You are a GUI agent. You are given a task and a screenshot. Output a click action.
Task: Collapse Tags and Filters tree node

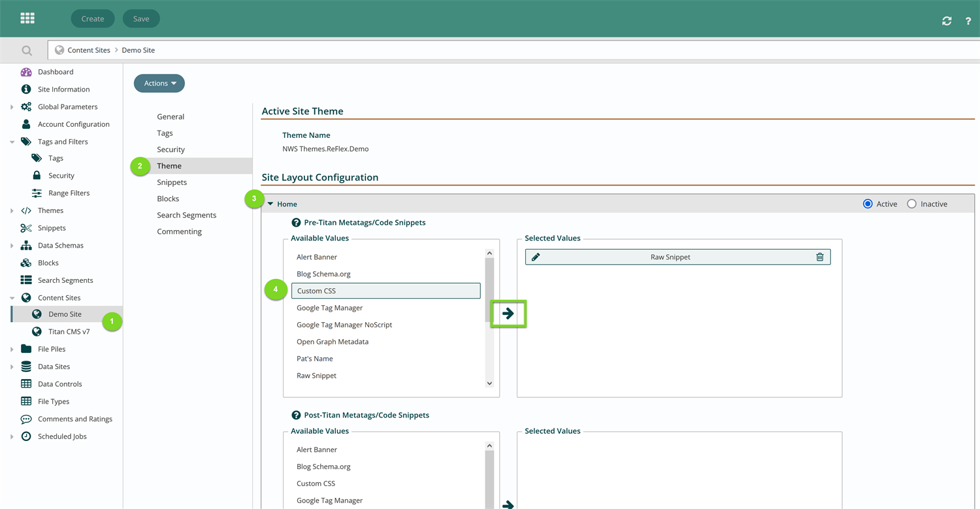tap(12, 142)
